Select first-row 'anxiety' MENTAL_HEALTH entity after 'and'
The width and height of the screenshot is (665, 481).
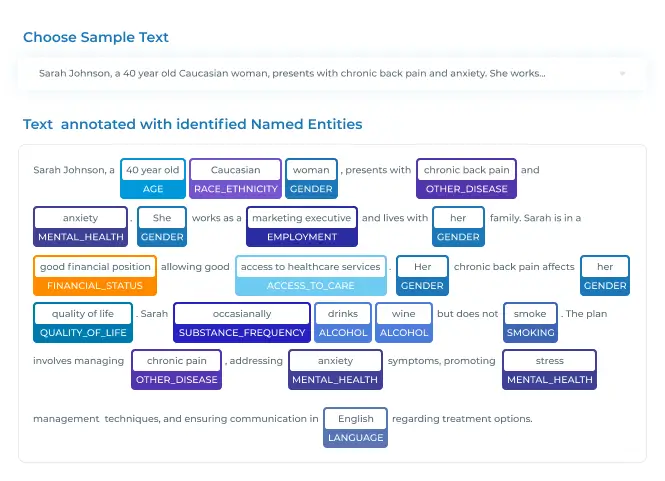pos(81,227)
